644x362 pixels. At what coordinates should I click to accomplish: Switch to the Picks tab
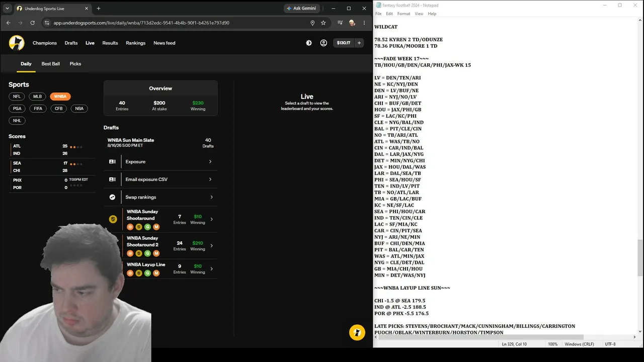point(75,64)
